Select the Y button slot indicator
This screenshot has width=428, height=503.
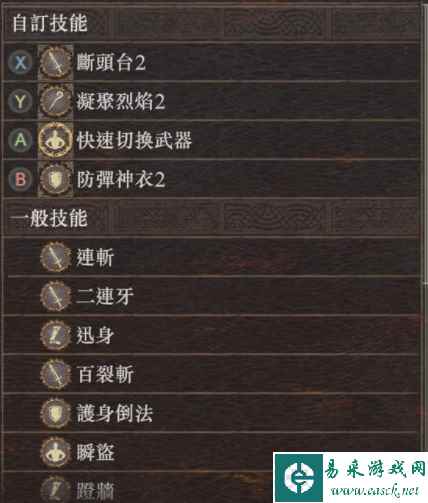click(x=20, y=101)
